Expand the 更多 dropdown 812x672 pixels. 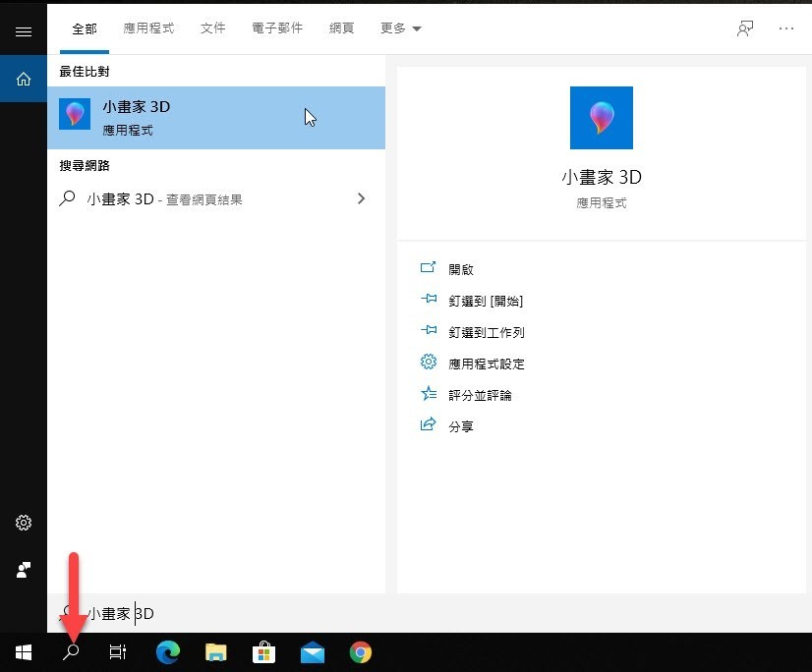click(401, 28)
